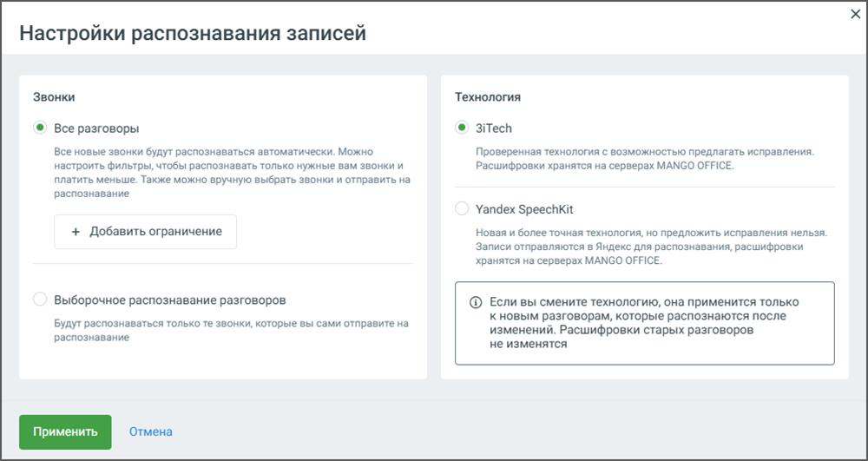Click the description starting "Проверенная технология"
Image resolution: width=868 pixels, height=461 pixels.
tap(645, 159)
